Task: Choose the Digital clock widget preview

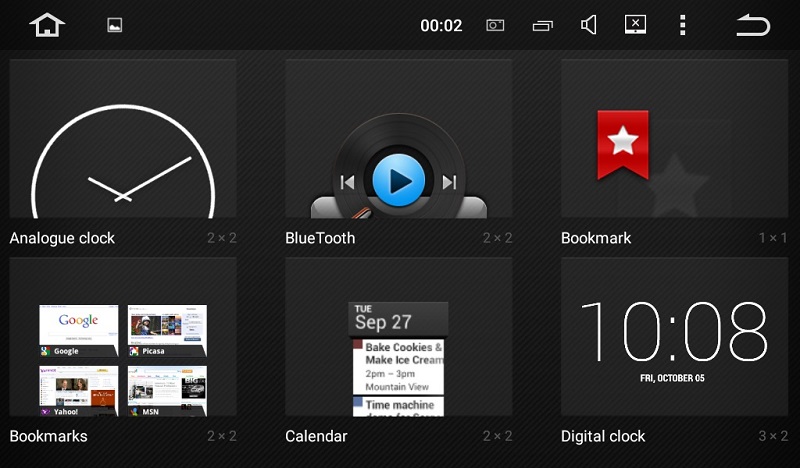Action: coord(674,337)
